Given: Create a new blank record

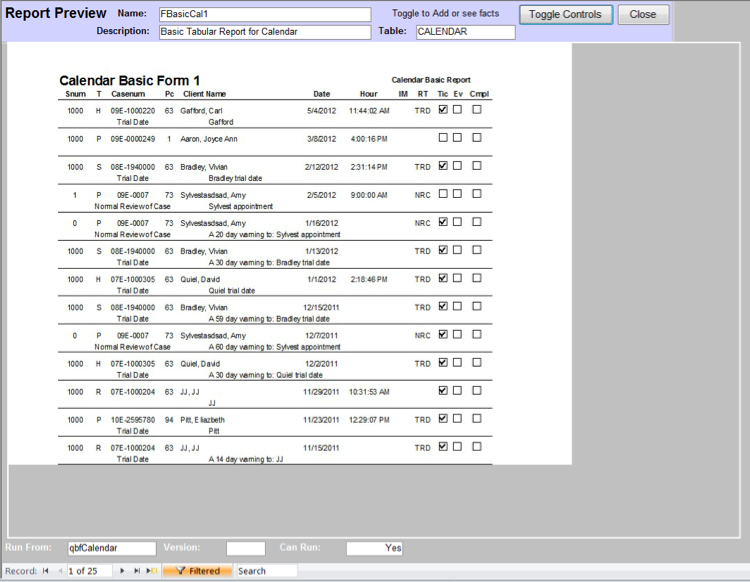Looking at the screenshot, I should click(x=152, y=571).
